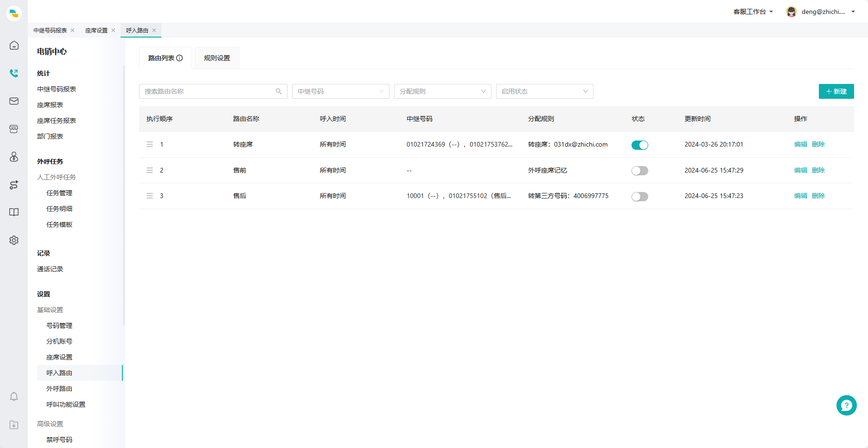Switch to the 规则设置 tab

point(217,58)
